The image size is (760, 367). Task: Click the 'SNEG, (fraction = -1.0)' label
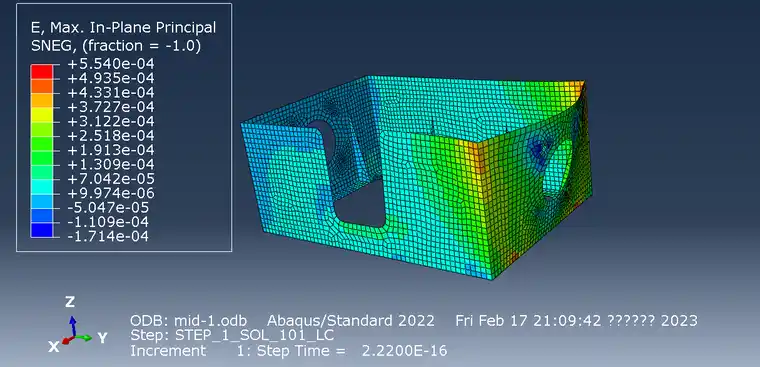115,46
